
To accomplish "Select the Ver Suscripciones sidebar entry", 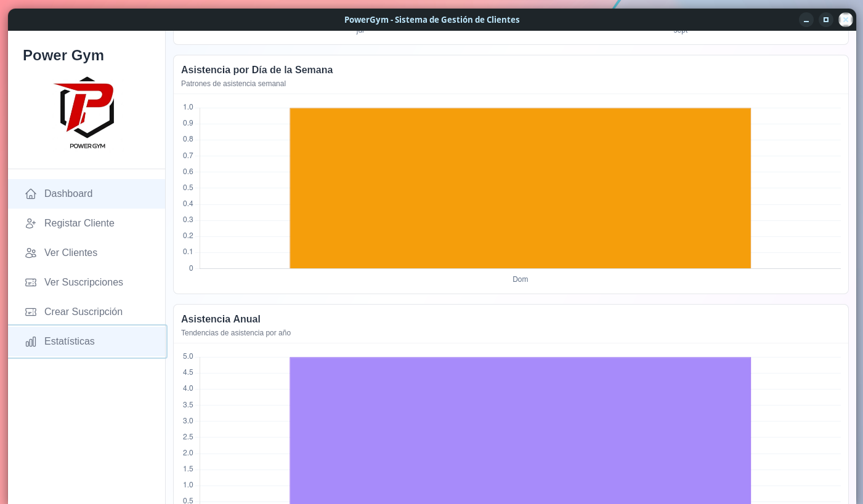I will (87, 282).
